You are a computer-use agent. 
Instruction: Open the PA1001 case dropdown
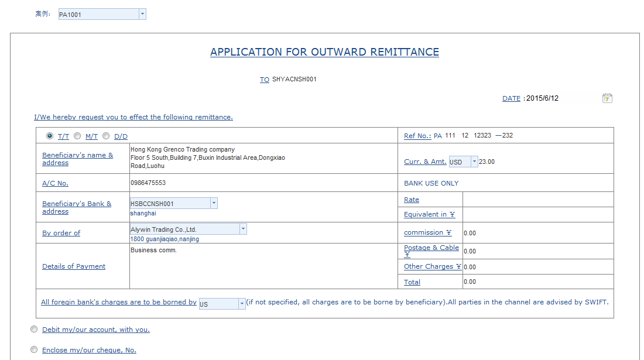(x=142, y=15)
